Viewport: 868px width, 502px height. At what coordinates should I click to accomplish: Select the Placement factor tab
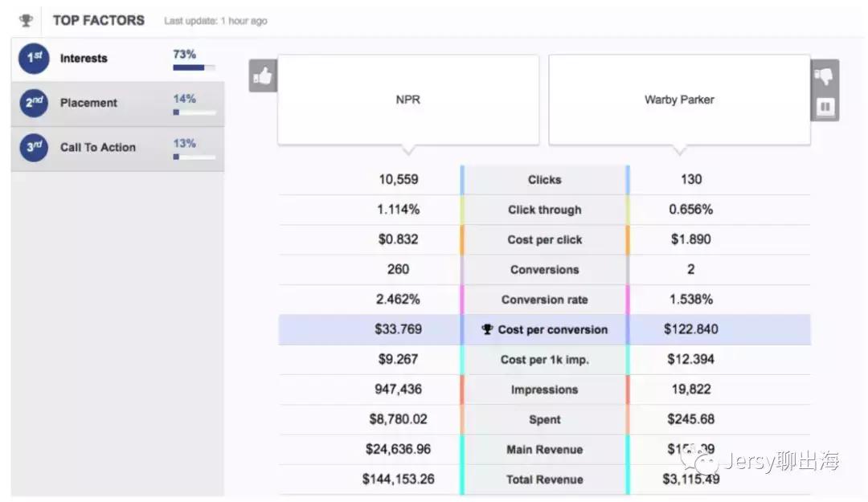point(117,104)
